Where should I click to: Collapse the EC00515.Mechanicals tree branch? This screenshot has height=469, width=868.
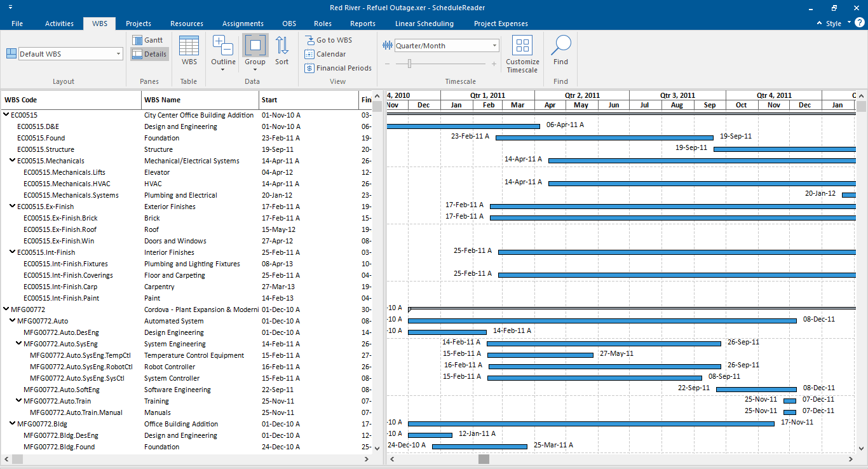pos(11,161)
